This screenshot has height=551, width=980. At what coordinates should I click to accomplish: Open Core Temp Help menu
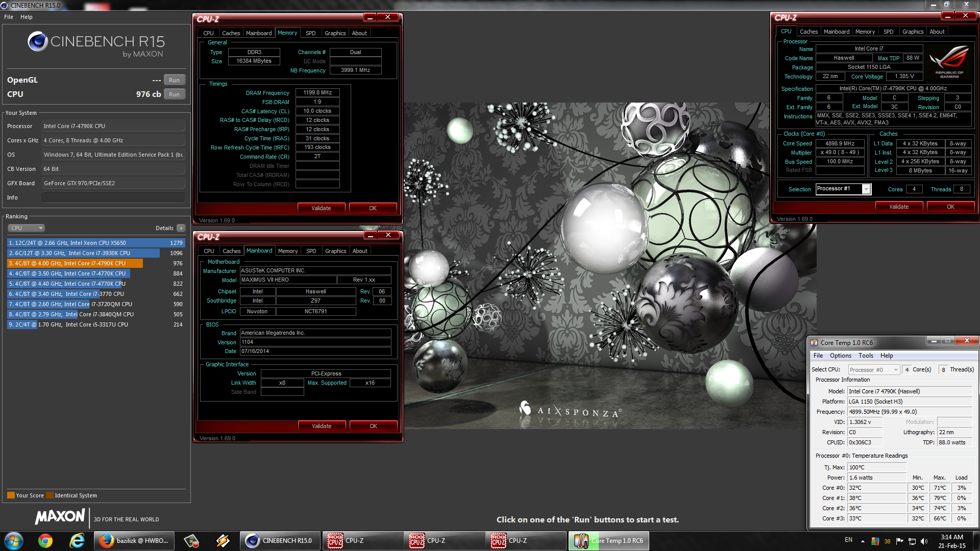tap(887, 356)
